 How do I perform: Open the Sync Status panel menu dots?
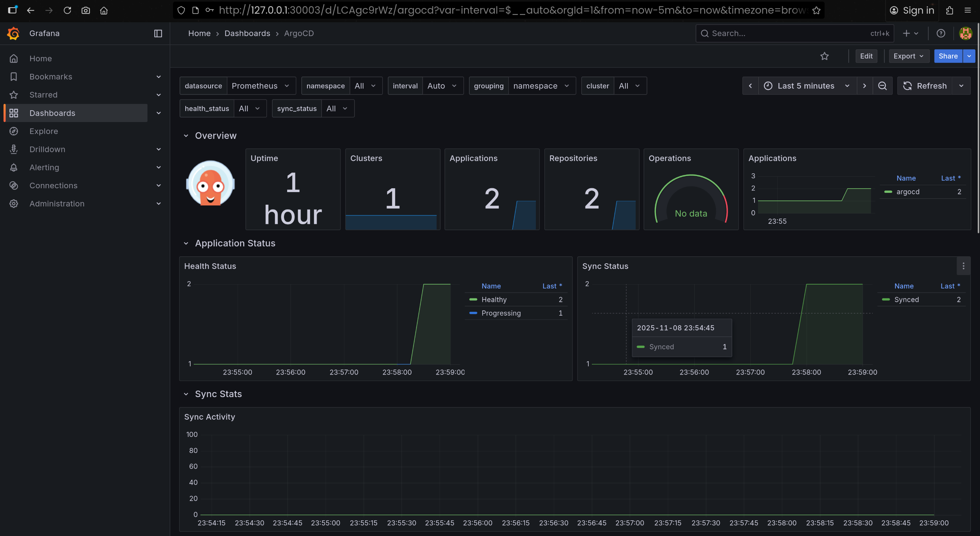click(x=963, y=266)
